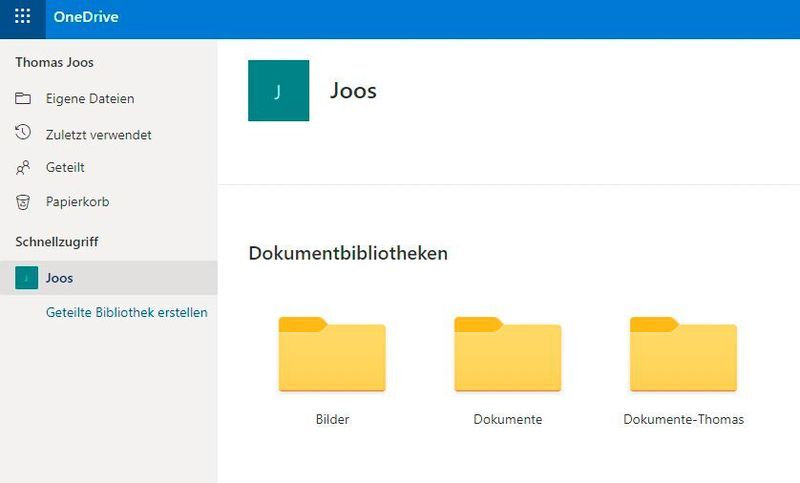800x483 pixels.
Task: Click the Zuletzt verwendet clock icon
Action: click(x=23, y=133)
